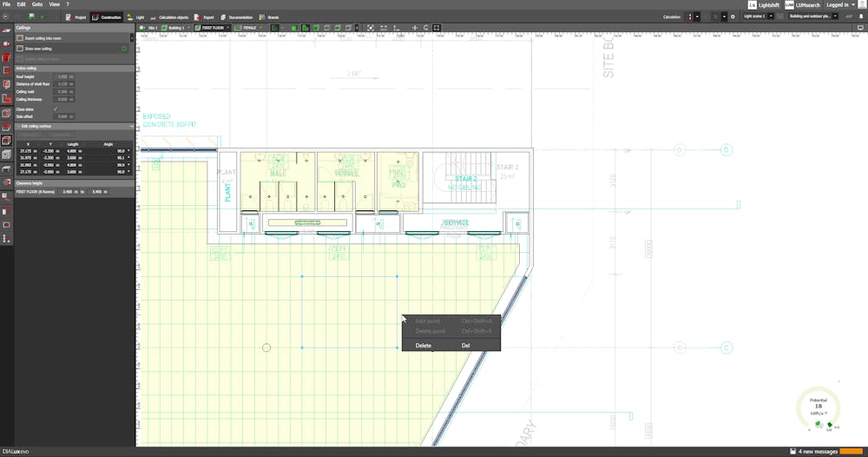Click the Export toolbar icon
The image size is (868, 457).
(205, 17)
